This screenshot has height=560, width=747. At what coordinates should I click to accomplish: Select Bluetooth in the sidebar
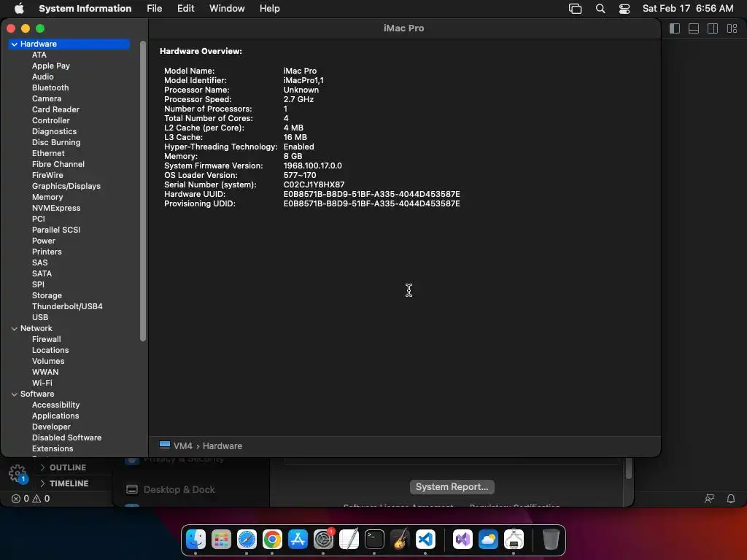50,87
